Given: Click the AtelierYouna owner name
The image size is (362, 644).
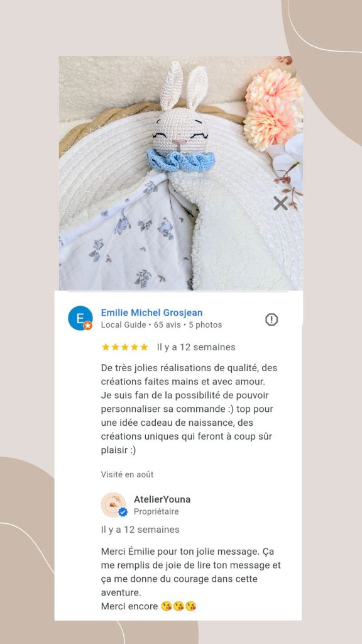Looking at the screenshot, I should 162,499.
